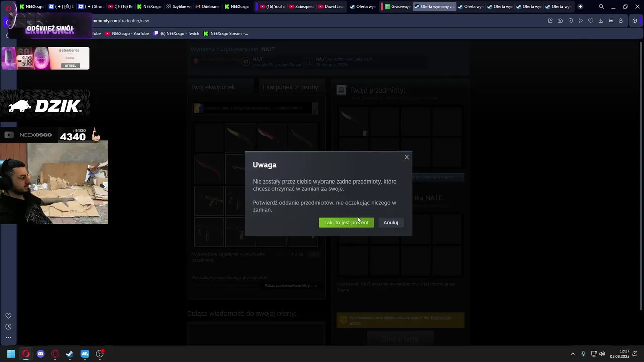This screenshot has width=644, height=362.
Task: Show advanced filters 'Pokaż zaawansowane filtry'
Action: (291, 285)
